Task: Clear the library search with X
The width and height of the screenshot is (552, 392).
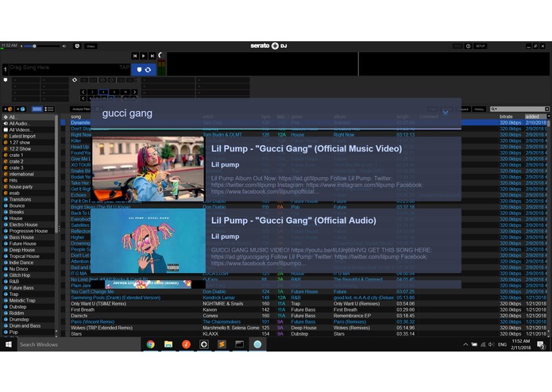Action: (546, 109)
